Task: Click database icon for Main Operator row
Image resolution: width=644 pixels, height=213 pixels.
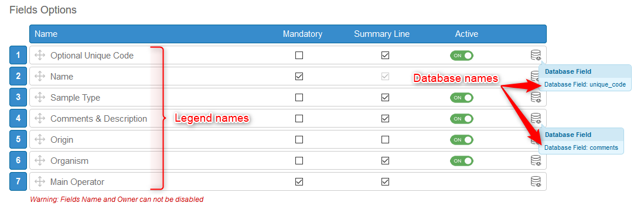Action: (535, 182)
